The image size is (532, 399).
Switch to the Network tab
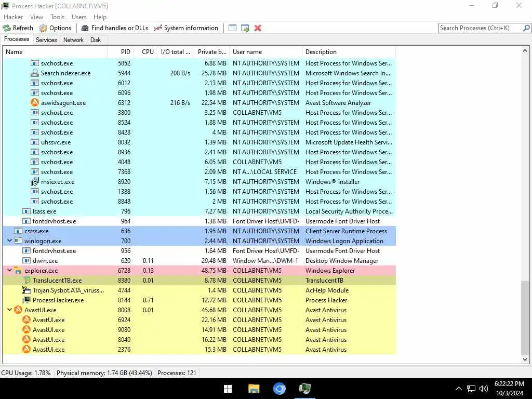(x=73, y=40)
